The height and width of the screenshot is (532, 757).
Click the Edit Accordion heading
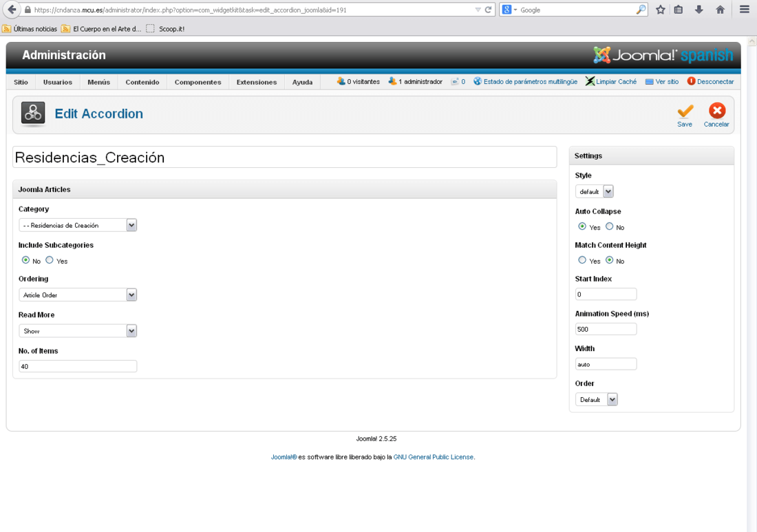click(x=99, y=114)
